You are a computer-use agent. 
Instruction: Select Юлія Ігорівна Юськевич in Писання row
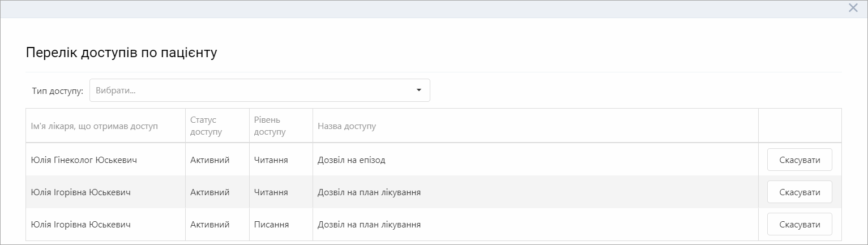coord(81,225)
